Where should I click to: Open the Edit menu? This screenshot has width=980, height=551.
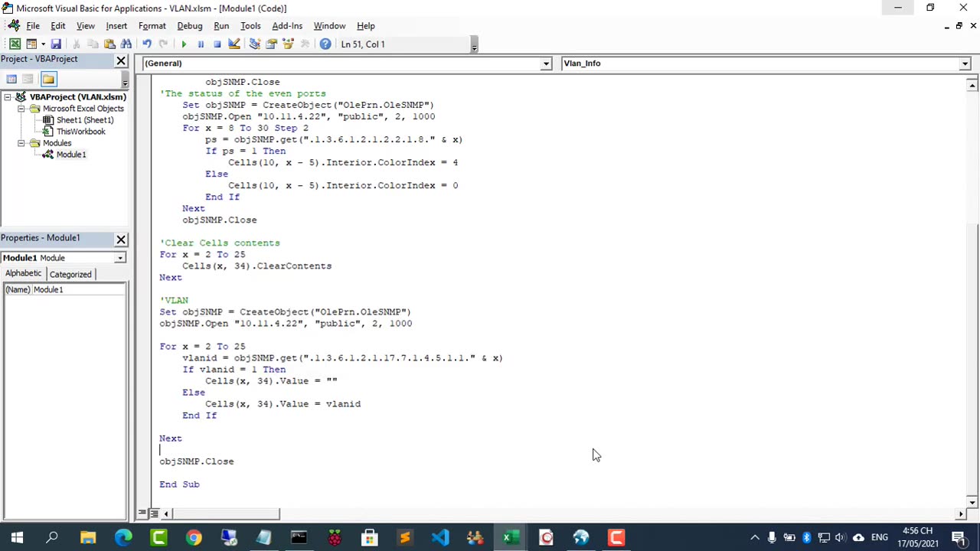pos(58,26)
